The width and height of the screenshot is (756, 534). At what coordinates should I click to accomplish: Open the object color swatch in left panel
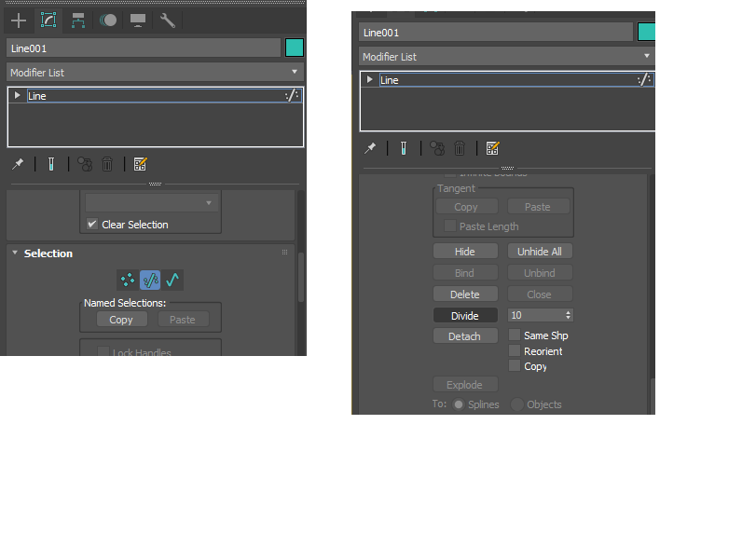coord(295,48)
